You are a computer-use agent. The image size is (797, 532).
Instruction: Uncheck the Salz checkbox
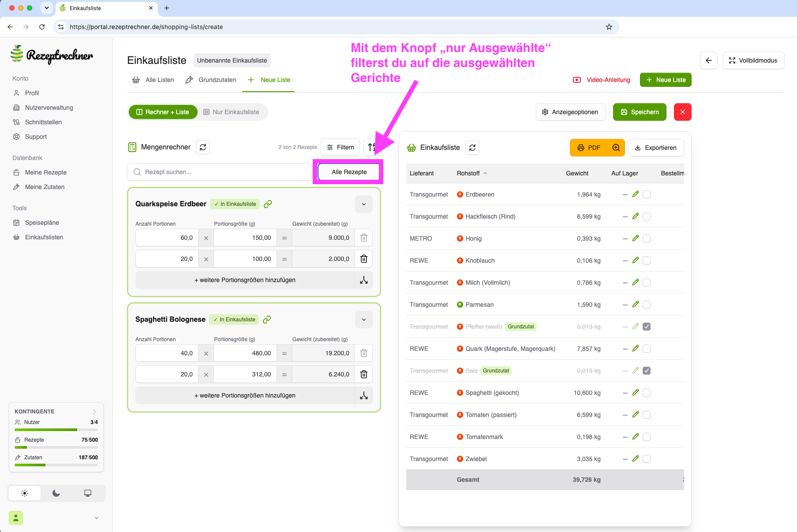647,371
